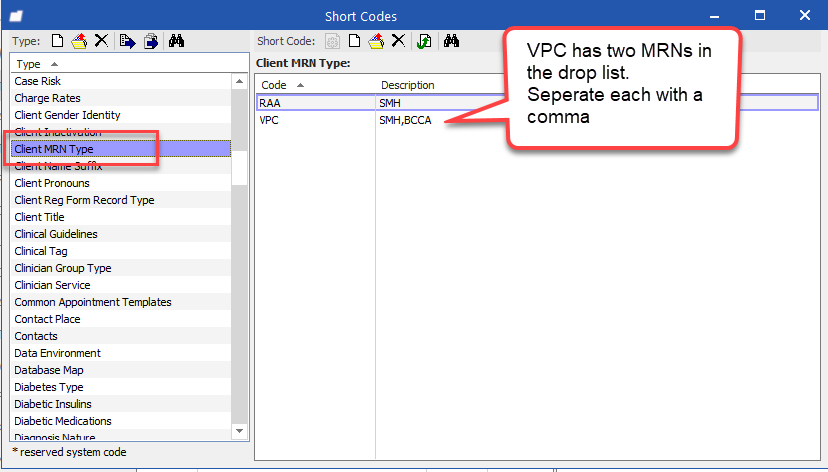This screenshot has height=472, width=828.
Task: Create new Short Code document icon
Action: 355,41
